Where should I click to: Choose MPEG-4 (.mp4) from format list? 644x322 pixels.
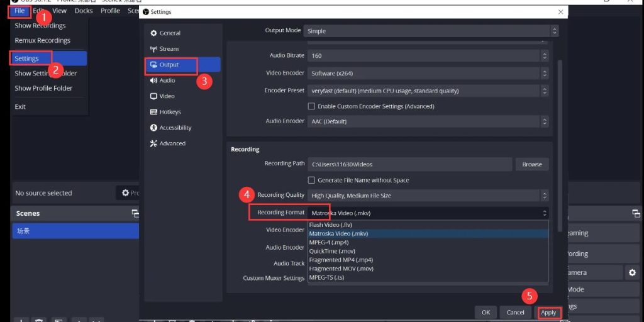tap(329, 242)
